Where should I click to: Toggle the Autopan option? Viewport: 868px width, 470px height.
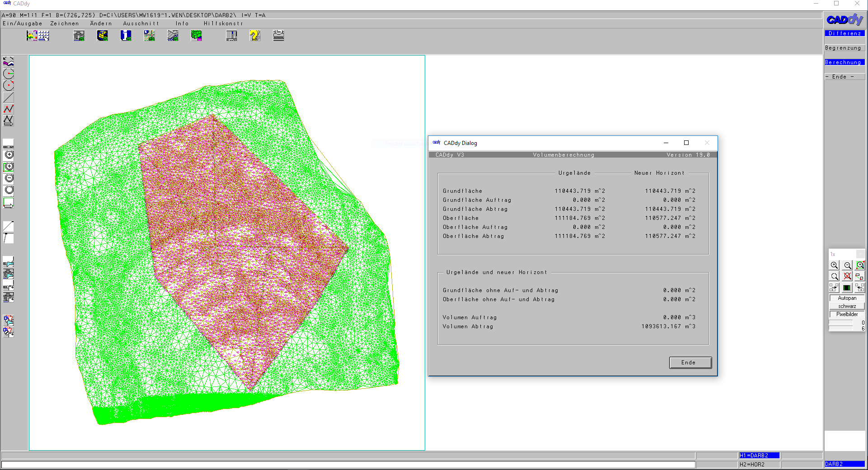point(847,298)
